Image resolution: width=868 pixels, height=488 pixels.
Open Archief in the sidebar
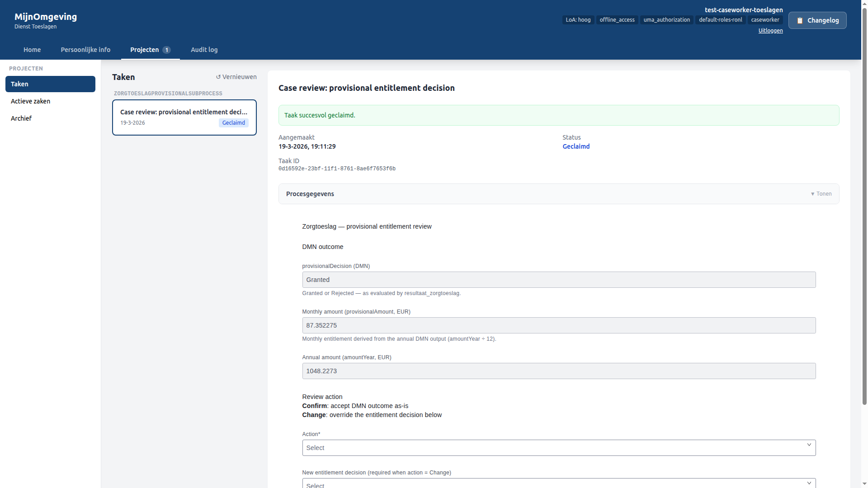pyautogui.click(x=21, y=118)
